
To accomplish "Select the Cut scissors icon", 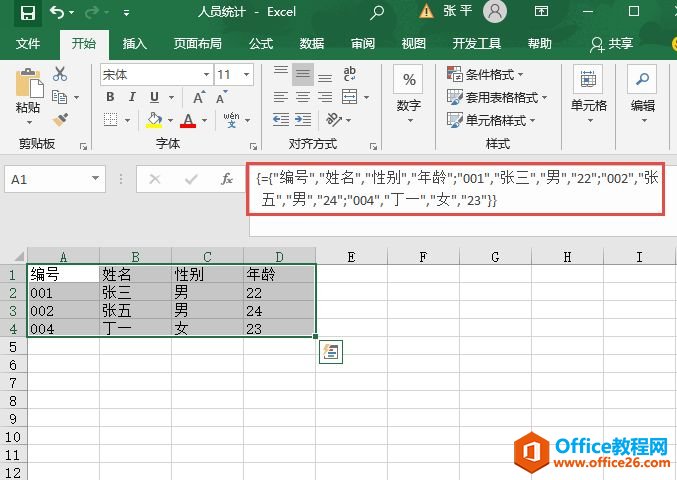I will coord(60,74).
